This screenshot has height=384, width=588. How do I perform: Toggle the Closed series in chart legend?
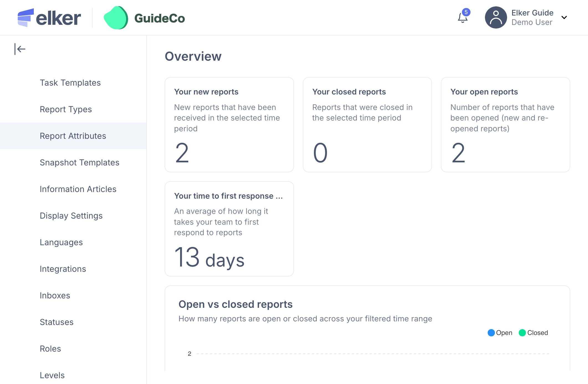pos(533,332)
